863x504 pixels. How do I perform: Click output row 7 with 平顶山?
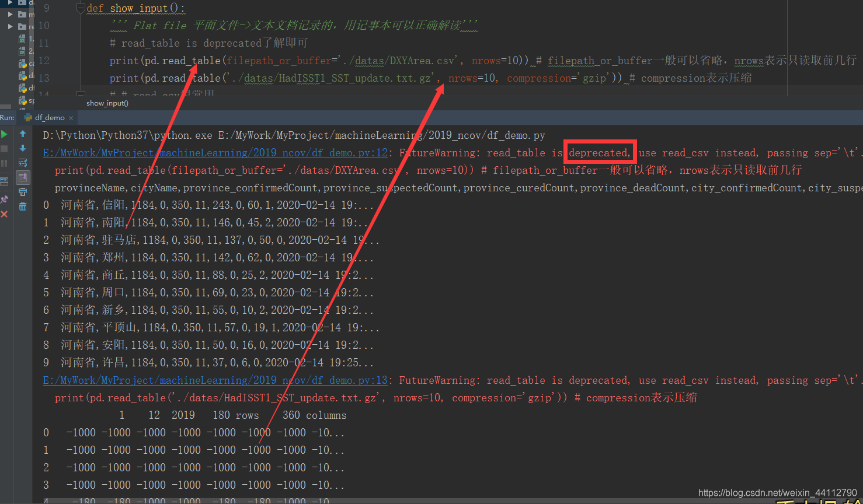(211, 328)
